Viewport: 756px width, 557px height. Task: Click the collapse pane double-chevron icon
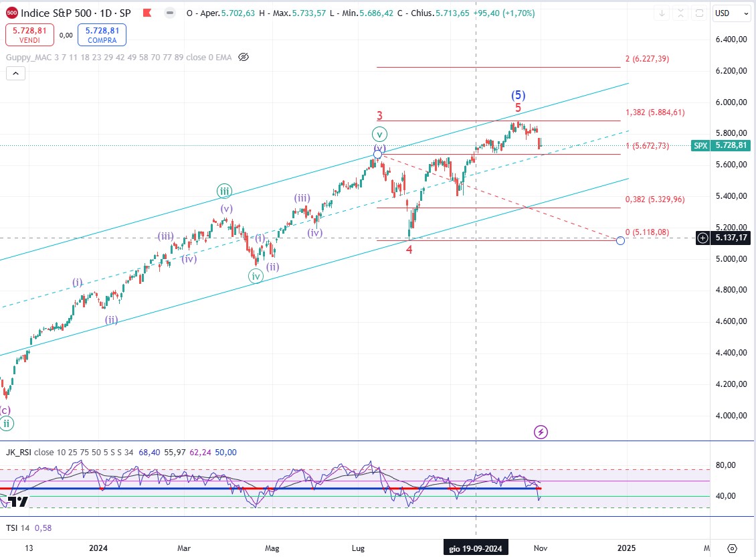coord(680,13)
